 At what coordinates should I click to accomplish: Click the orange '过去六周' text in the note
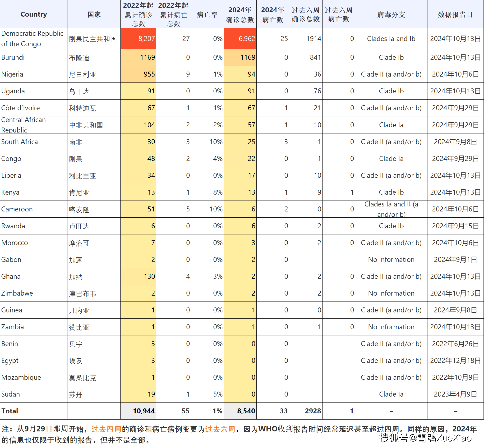(220, 429)
